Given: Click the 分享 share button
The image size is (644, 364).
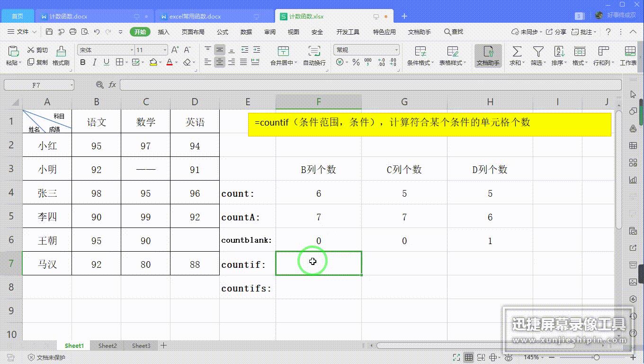Looking at the screenshot, I should (556, 32).
